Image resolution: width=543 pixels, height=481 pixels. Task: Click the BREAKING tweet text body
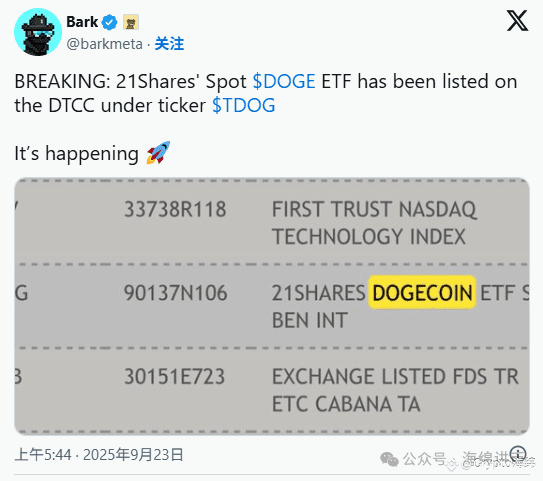(x=266, y=93)
